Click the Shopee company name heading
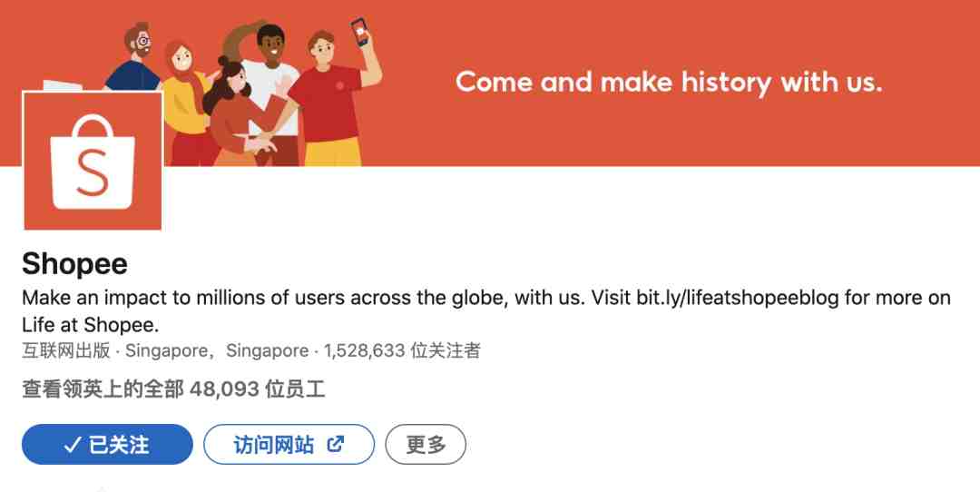The height and width of the screenshot is (492, 980). coord(74,264)
